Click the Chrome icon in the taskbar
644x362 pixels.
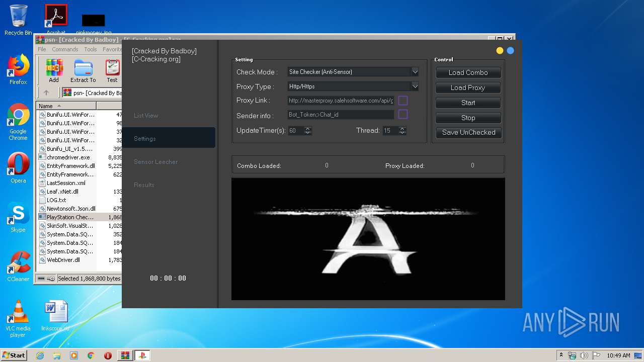point(91,355)
